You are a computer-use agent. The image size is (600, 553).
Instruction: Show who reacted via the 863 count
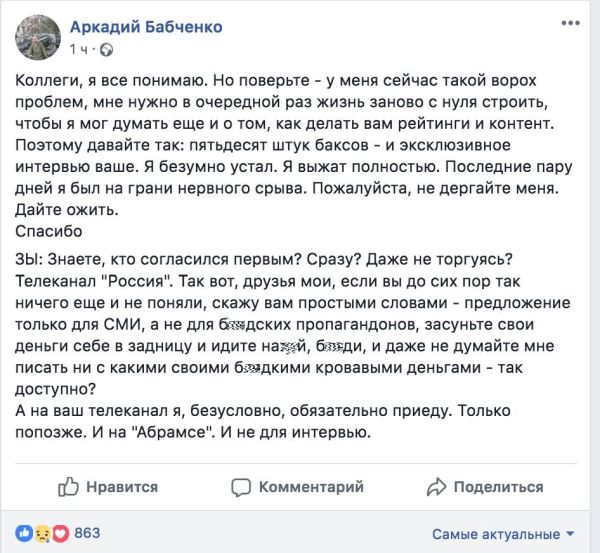[87, 533]
